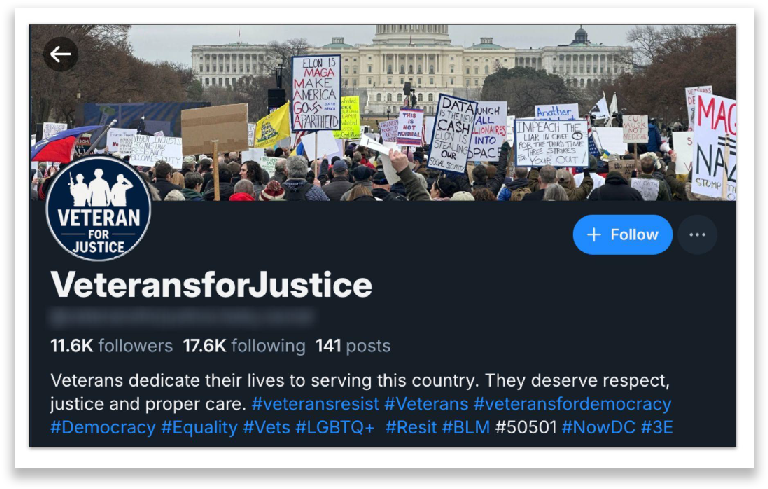Viewport: 768px width, 489px height.
Task: Open the #veteransresist hashtag
Action: 315,404
